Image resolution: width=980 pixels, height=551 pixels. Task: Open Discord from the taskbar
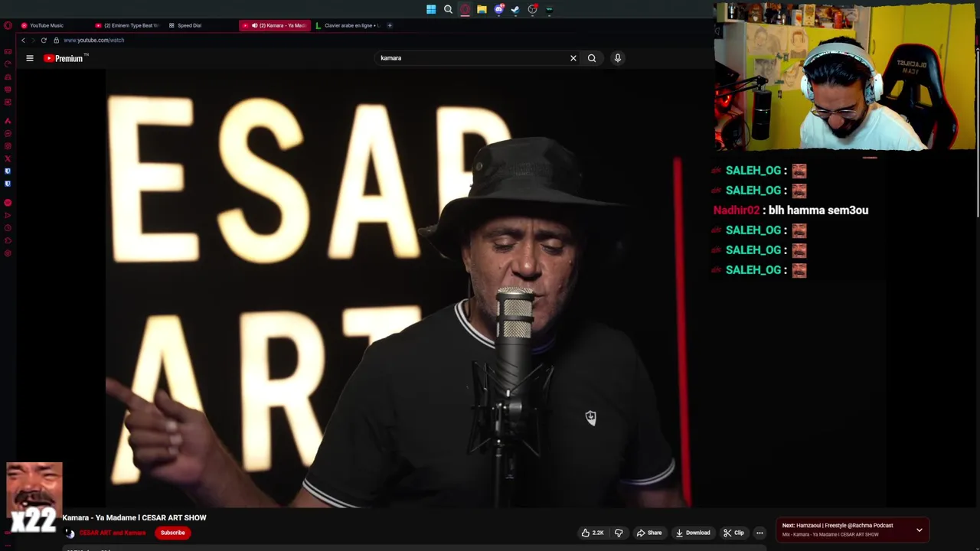498,10
